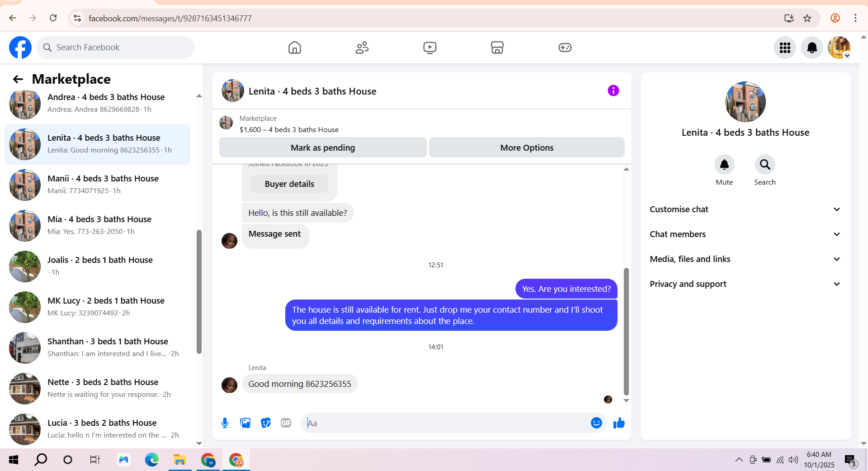The image size is (868, 471).
Task: Open the emoji picker in message box
Action: click(596, 423)
